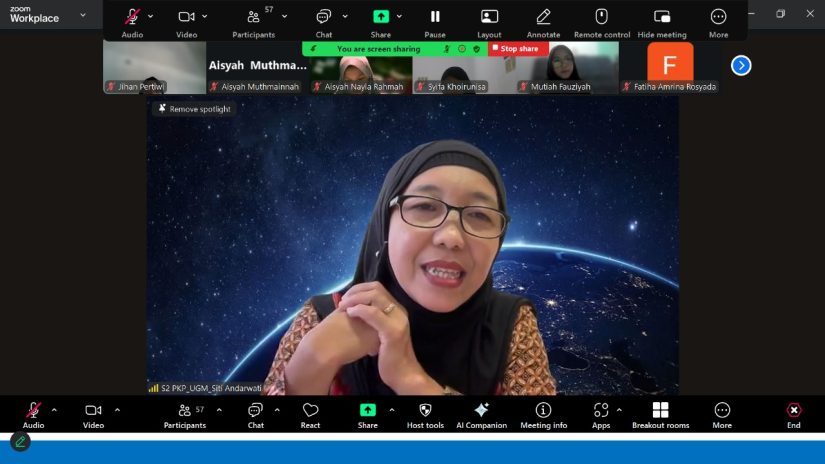
Task: Open bottom Chat panel
Action: point(256,415)
